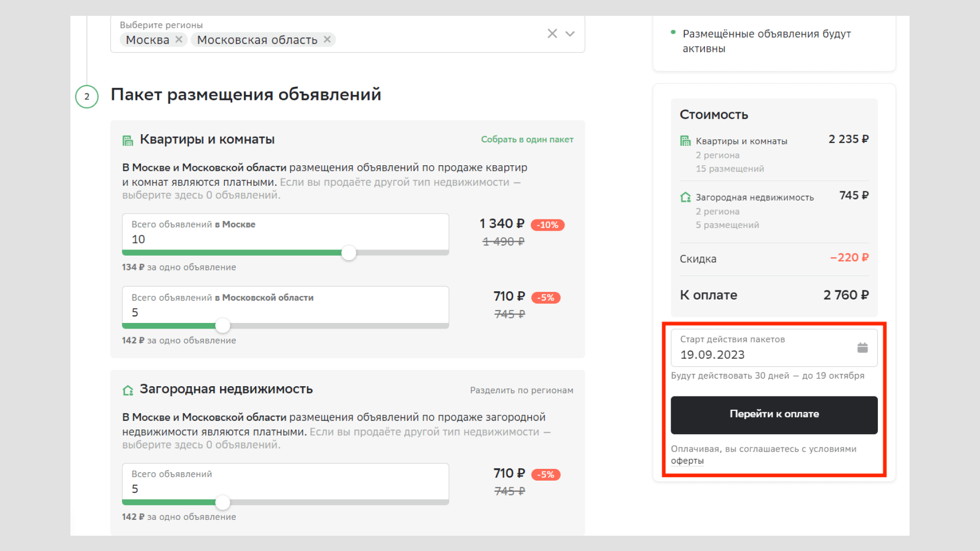The image size is (980, 551).
Task: Click the Загородная недвижимость slider handle
Action: pyautogui.click(x=223, y=503)
